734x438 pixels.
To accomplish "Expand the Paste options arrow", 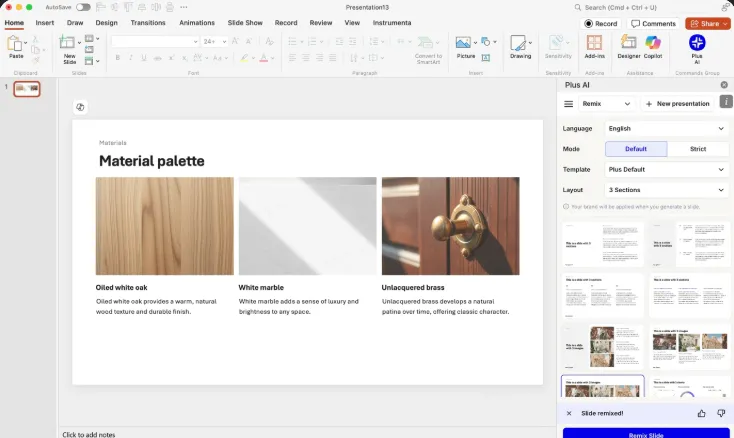I will [25, 43].
